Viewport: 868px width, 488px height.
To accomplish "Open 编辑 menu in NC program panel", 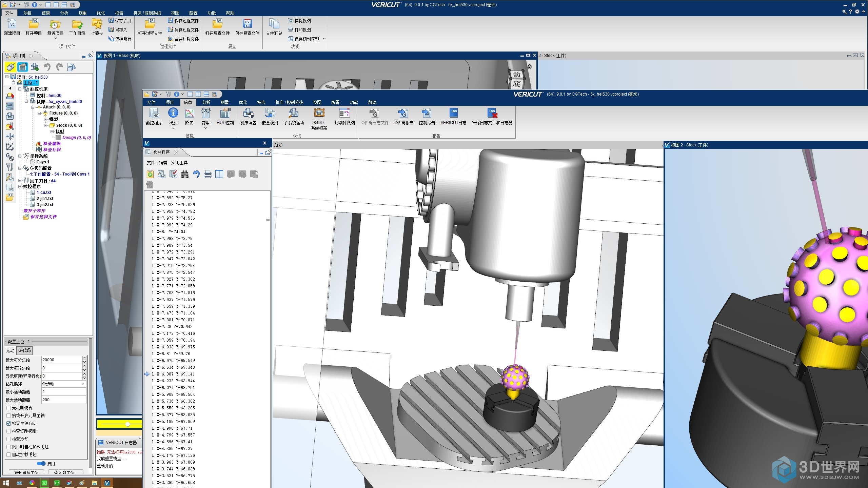I will 163,163.
